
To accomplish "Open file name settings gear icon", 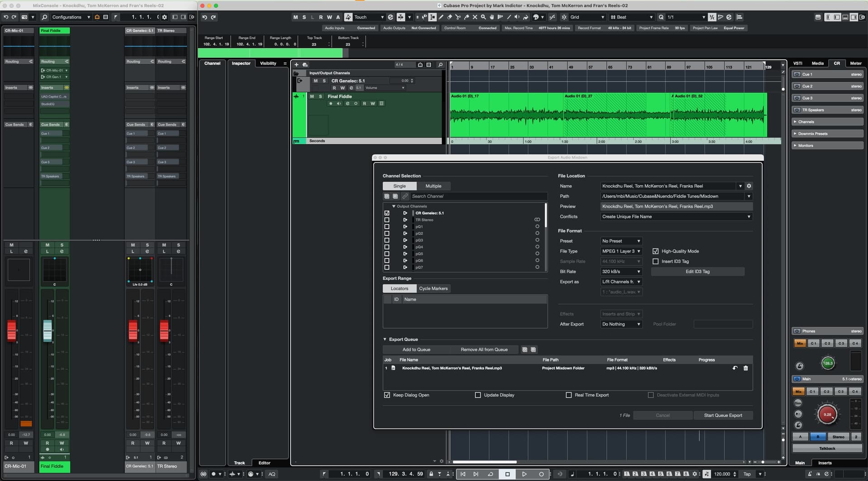I will tap(749, 186).
